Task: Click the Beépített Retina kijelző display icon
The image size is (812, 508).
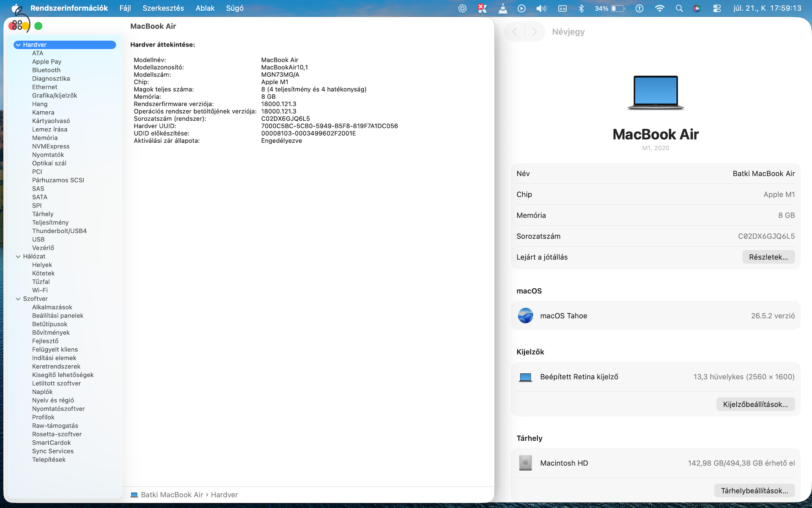Action: (x=525, y=377)
